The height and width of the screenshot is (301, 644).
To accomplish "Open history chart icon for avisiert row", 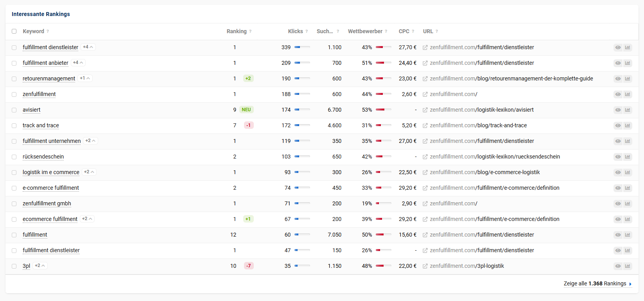I will [628, 110].
